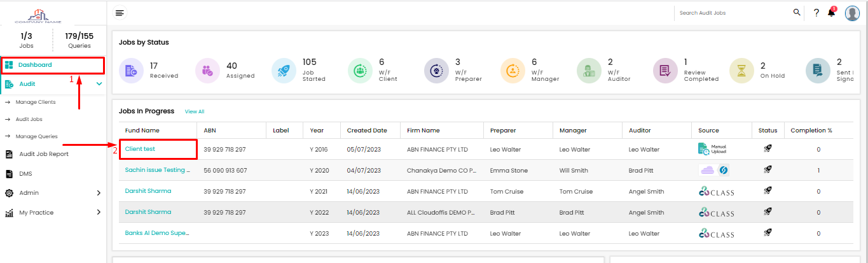Click the Emma Stone preparer cell

point(507,171)
